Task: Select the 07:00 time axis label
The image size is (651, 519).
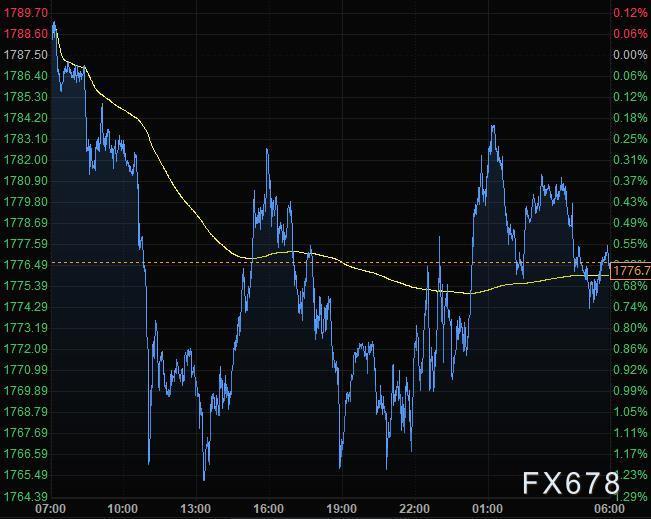Action: pyautogui.click(x=50, y=508)
